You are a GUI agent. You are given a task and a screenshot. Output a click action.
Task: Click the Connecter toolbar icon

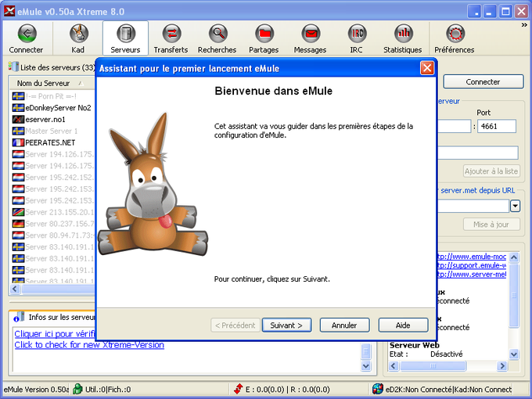point(27,38)
